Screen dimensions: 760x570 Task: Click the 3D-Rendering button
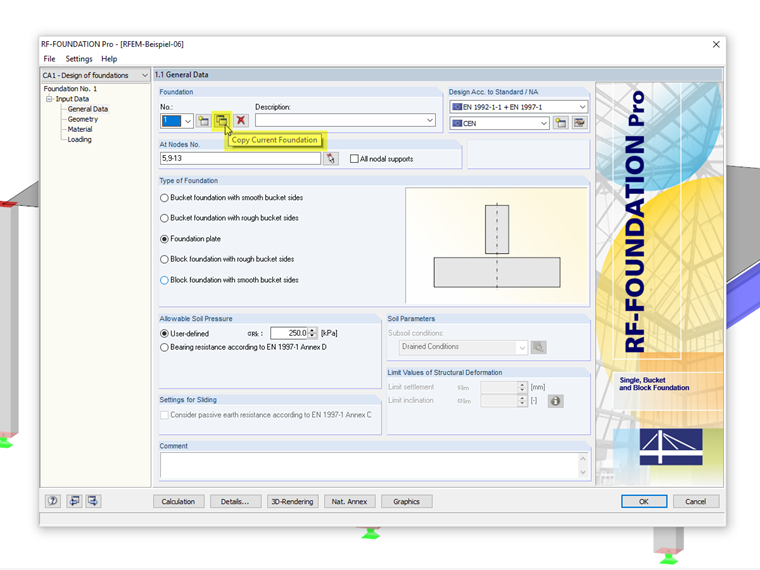click(292, 501)
